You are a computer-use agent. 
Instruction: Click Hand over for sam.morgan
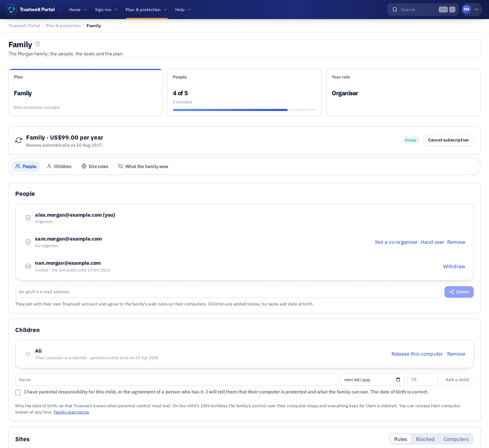point(432,242)
